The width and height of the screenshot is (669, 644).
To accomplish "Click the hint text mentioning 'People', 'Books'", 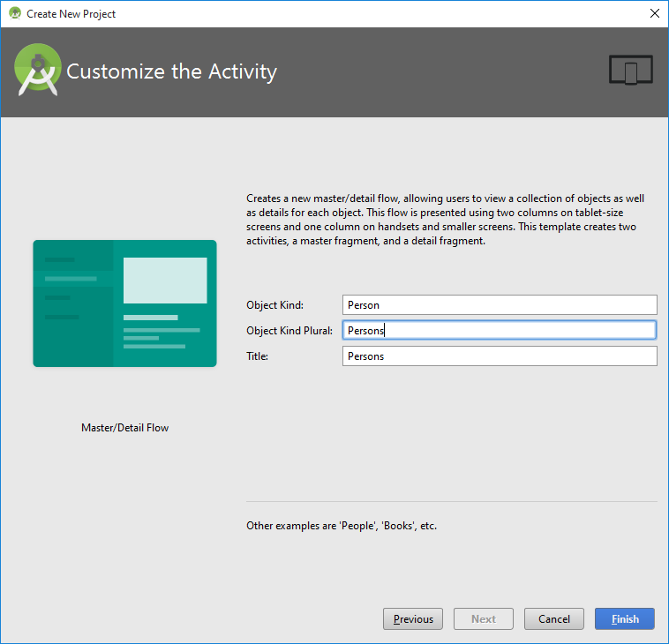I will pyautogui.click(x=342, y=526).
